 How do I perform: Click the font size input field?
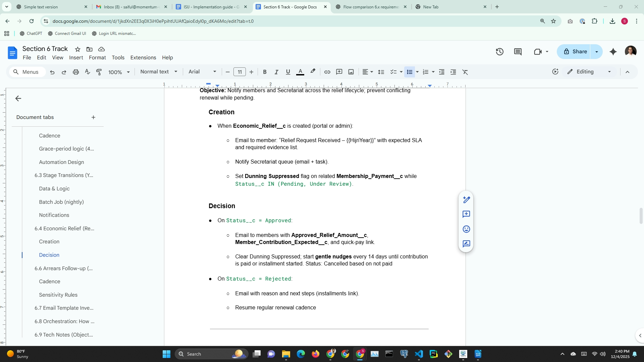[x=239, y=72]
